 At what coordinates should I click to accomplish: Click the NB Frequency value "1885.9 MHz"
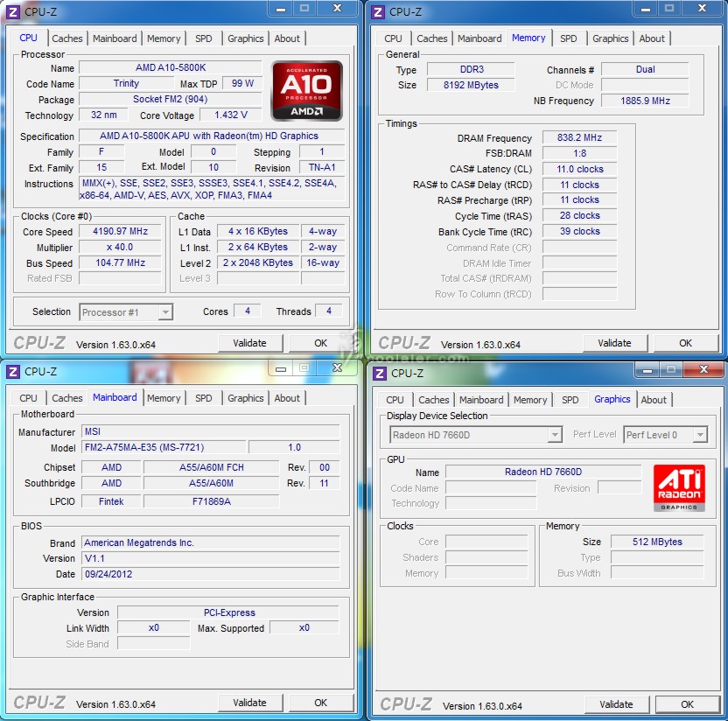pyautogui.click(x=645, y=101)
